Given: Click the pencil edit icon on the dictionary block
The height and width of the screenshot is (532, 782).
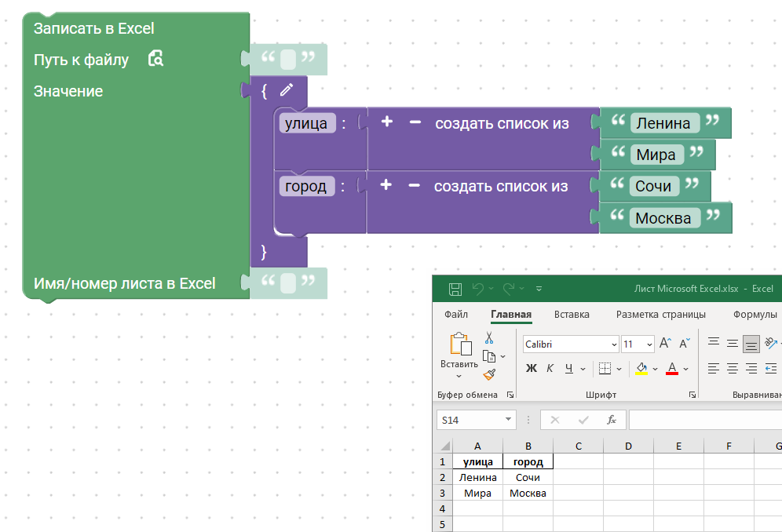Looking at the screenshot, I should (x=287, y=90).
